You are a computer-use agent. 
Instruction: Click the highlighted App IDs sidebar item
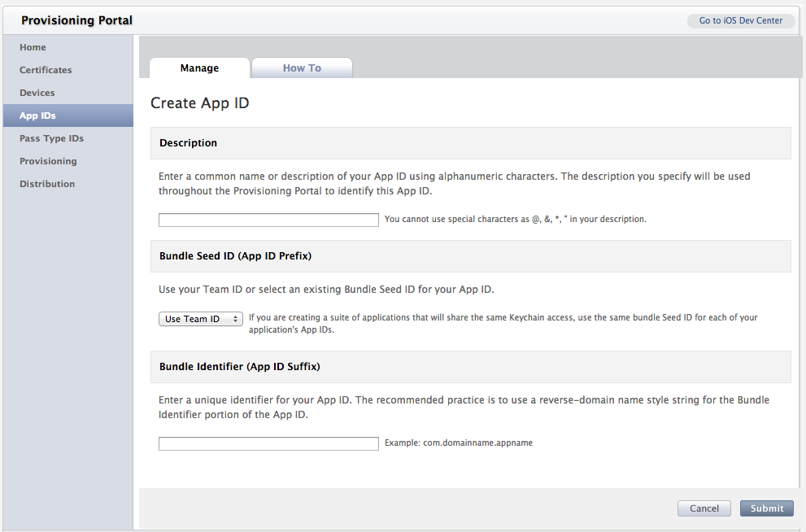click(37, 116)
